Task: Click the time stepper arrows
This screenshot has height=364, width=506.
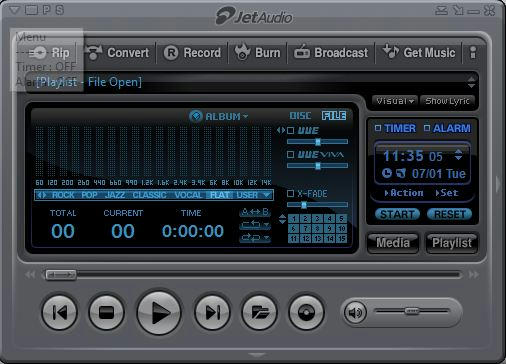Action: pyautogui.click(x=458, y=155)
